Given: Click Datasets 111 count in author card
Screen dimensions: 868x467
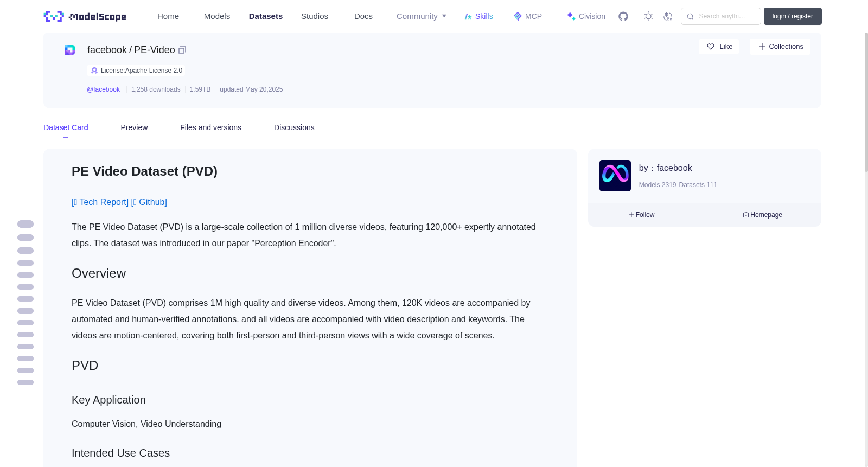Looking at the screenshot, I should click(x=698, y=185).
